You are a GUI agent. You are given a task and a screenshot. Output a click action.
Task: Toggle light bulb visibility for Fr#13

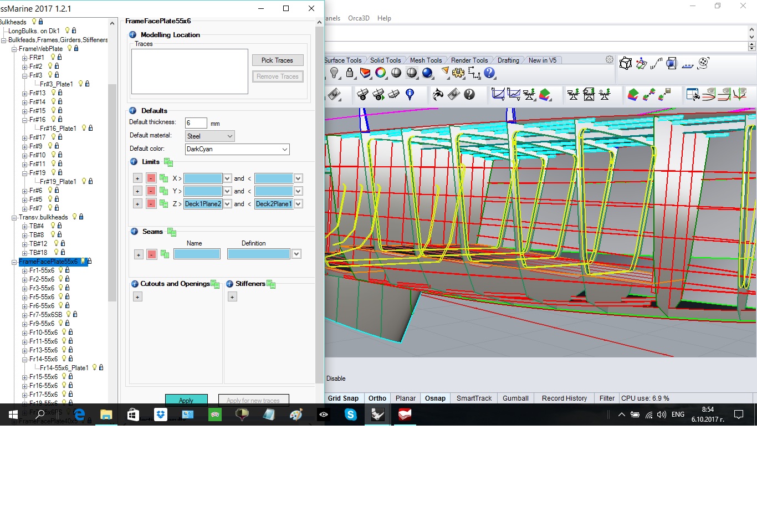(54, 93)
